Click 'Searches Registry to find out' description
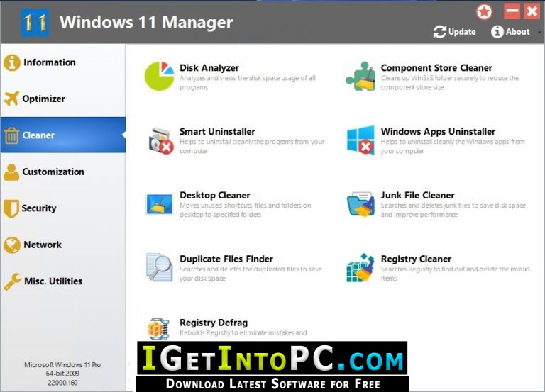Viewport: 545px width, 392px height. coord(455,274)
